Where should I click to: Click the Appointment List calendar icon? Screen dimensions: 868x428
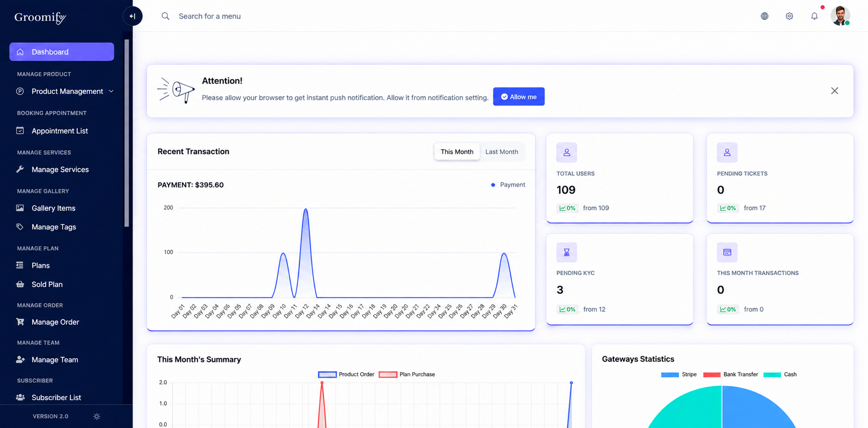click(x=20, y=131)
